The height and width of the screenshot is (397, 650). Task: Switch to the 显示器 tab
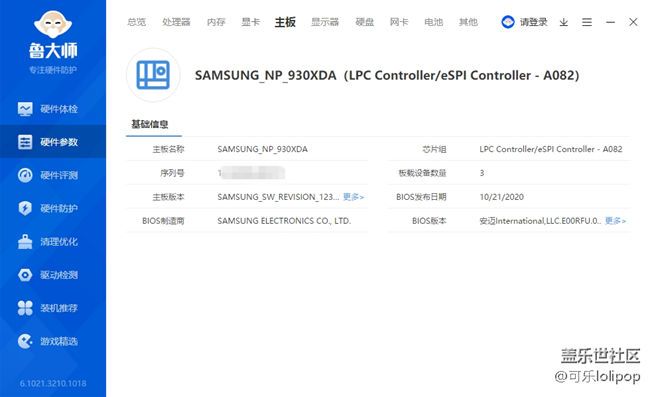click(x=325, y=22)
